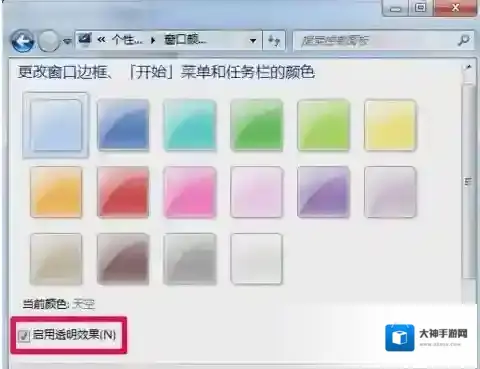This screenshot has width=480, height=369.
Task: Select the tan Taupe swatch
Action: tap(56, 259)
